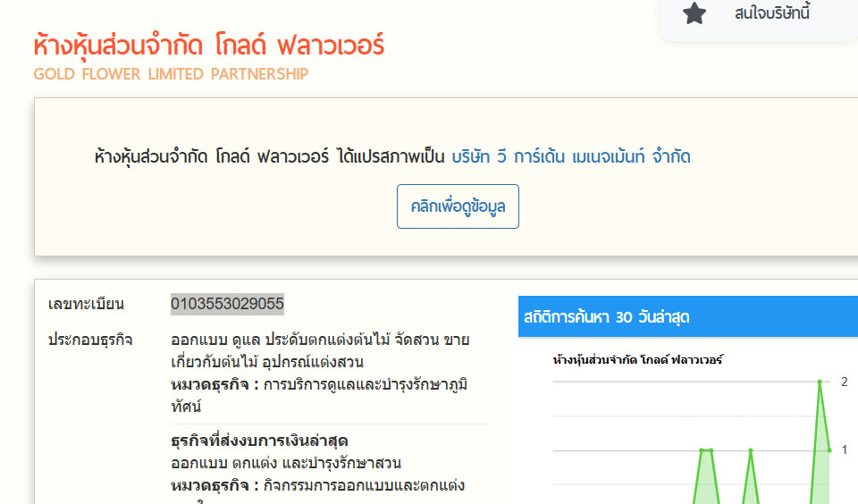Click the 'ประกอบธุรกิจ' field label
The width and height of the screenshot is (858, 504).
point(90,340)
